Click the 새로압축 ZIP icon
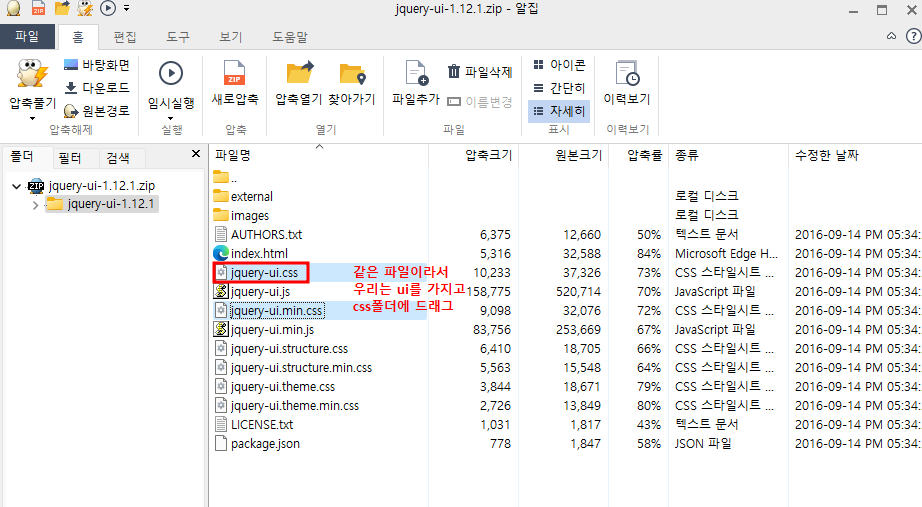 [235, 74]
